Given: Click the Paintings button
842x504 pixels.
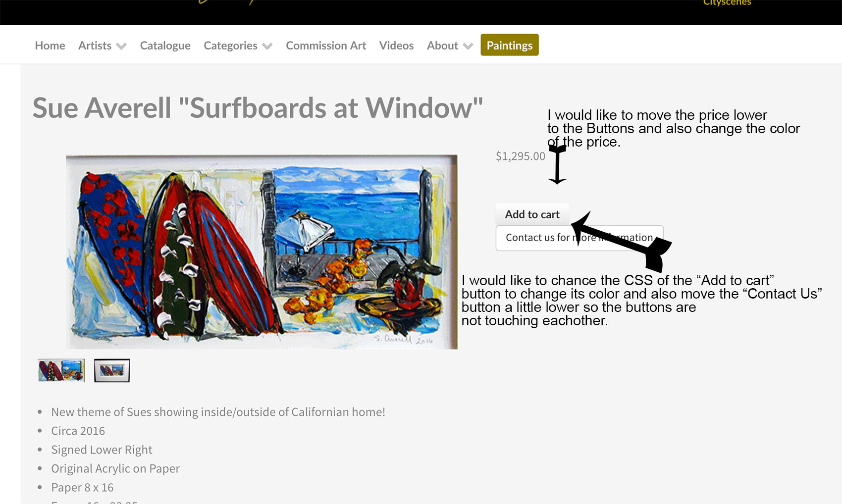Looking at the screenshot, I should tap(510, 45).
